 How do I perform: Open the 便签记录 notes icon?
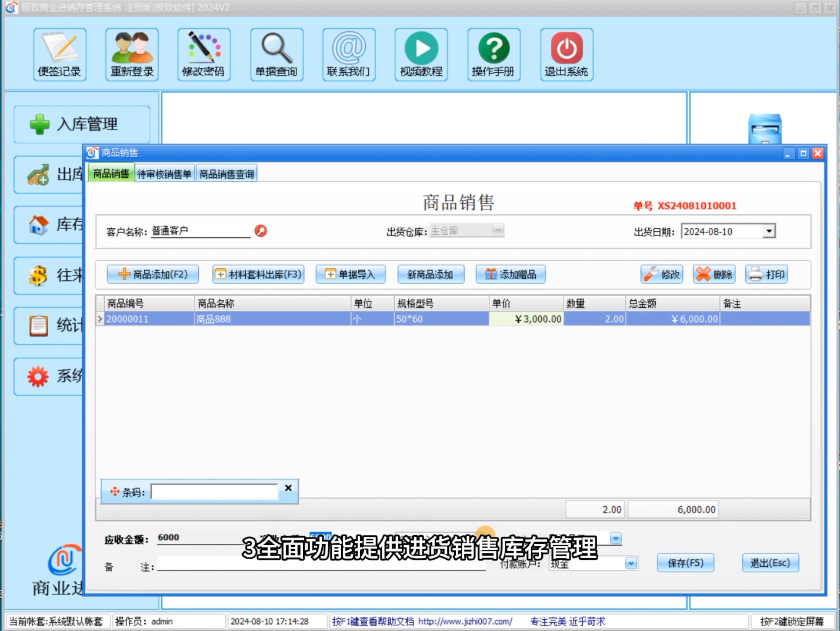pyautogui.click(x=59, y=54)
